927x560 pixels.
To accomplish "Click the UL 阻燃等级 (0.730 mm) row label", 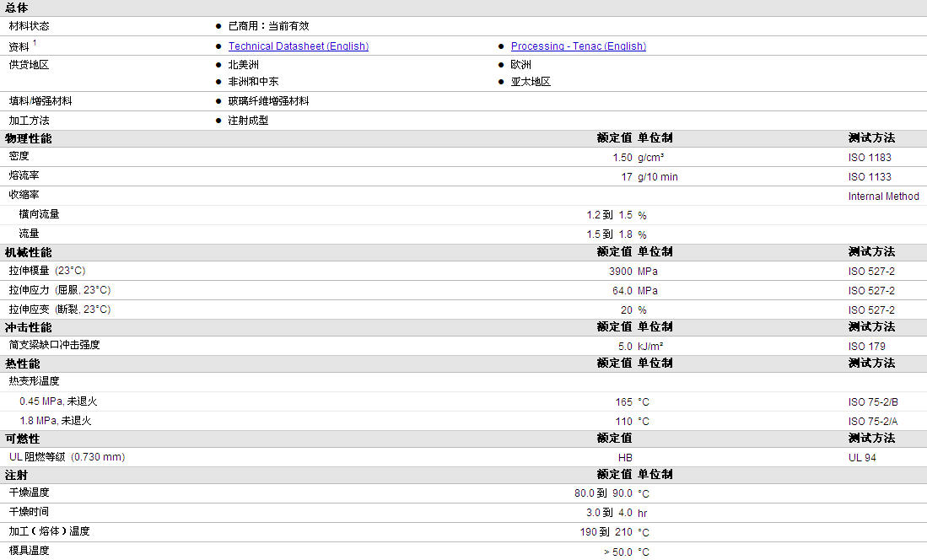I will click(67, 457).
